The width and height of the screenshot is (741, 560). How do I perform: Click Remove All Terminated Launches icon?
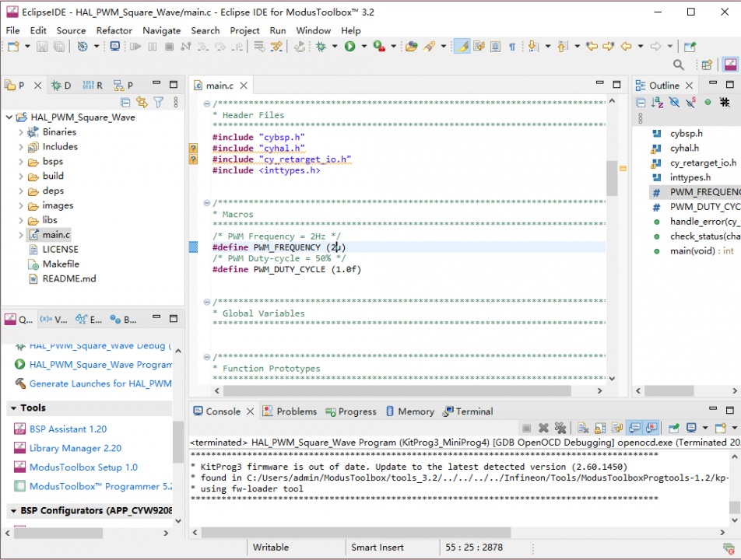(x=560, y=428)
